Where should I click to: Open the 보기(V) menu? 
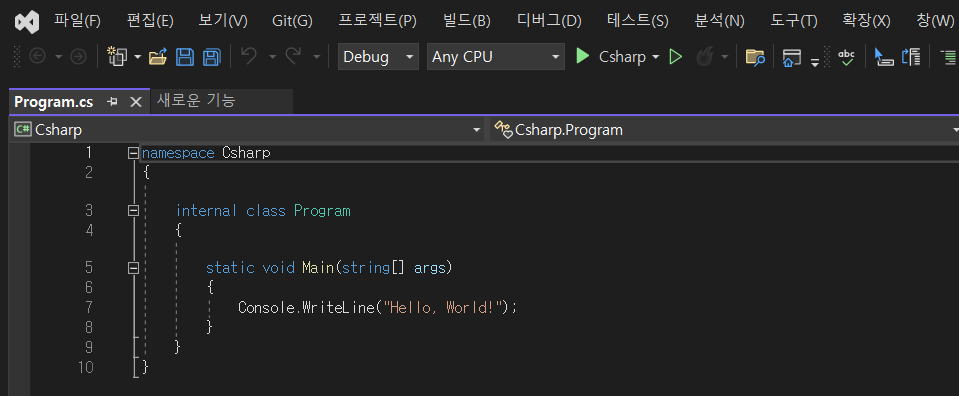(x=223, y=21)
